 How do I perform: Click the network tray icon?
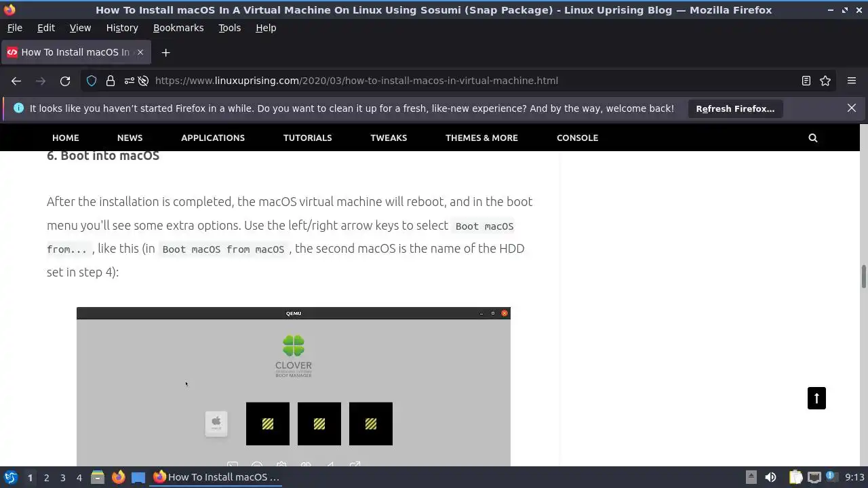814,477
